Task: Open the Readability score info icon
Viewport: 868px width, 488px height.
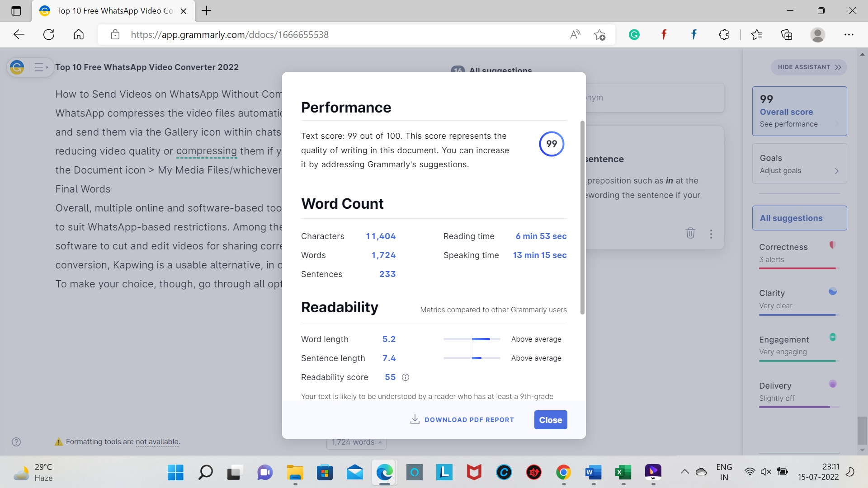Action: point(405,376)
